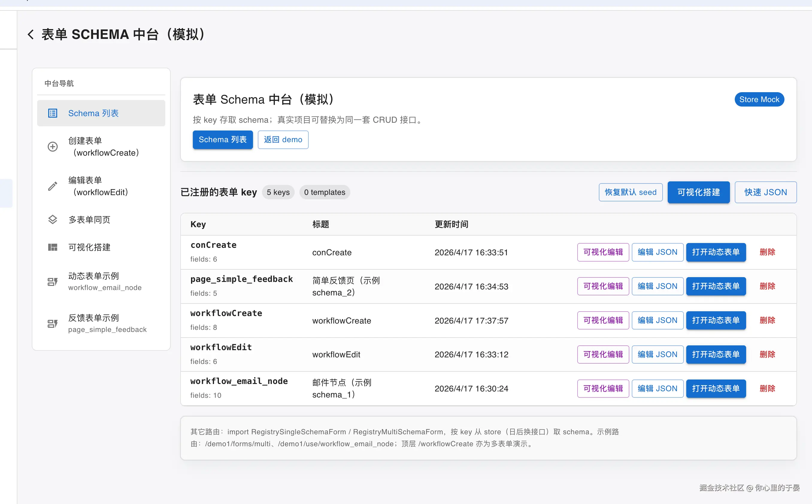
Task: Open 动态表单示例 workflow_email_node nav item
Action: [101, 282]
